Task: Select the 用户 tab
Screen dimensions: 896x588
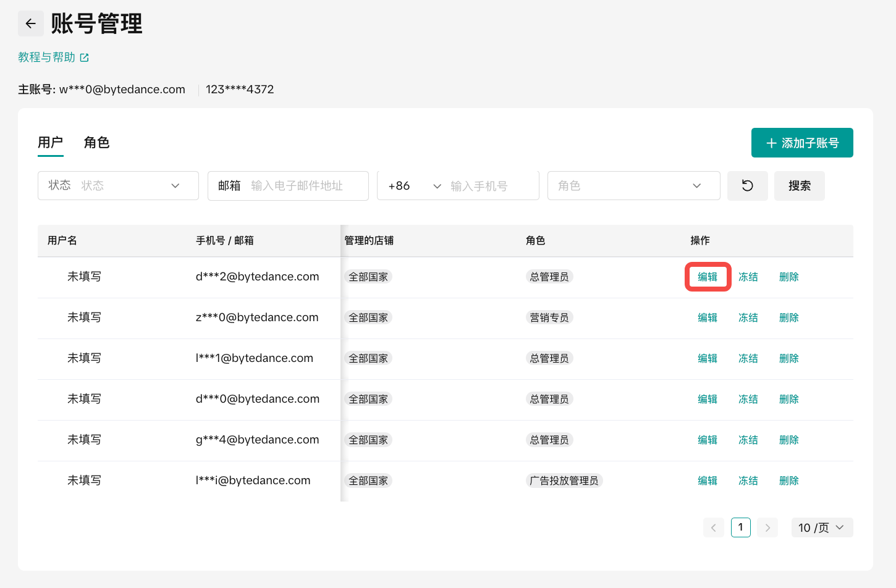Action: [x=50, y=143]
